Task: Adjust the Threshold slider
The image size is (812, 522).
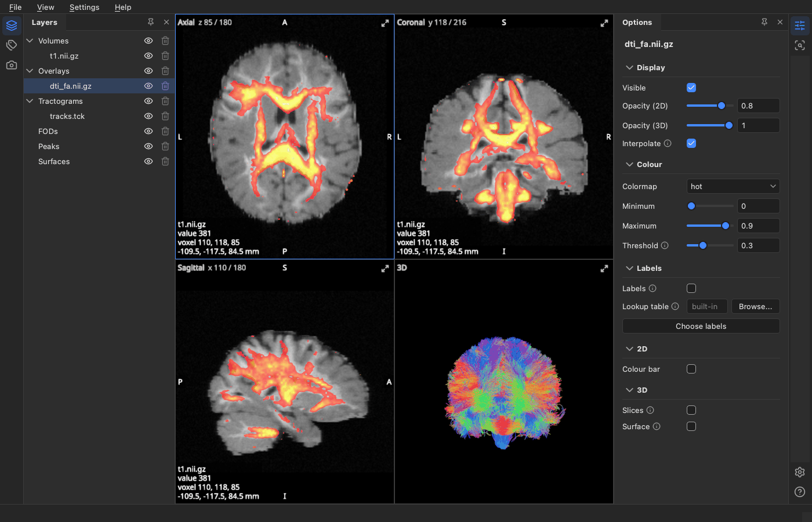Action: pyautogui.click(x=710, y=245)
